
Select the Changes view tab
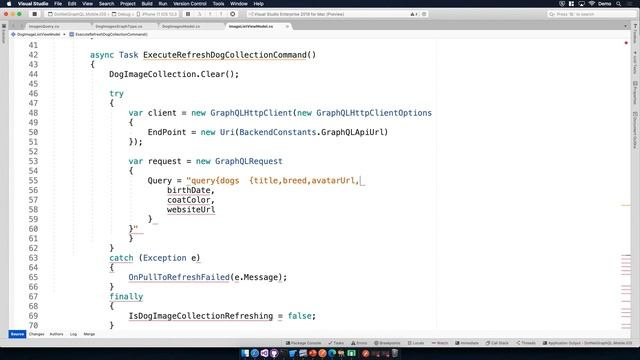[x=36, y=334]
